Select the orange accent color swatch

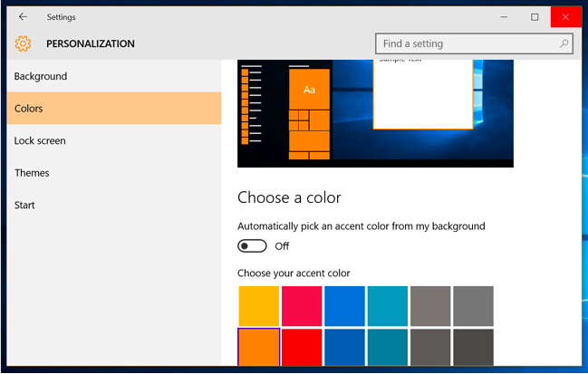[259, 348]
